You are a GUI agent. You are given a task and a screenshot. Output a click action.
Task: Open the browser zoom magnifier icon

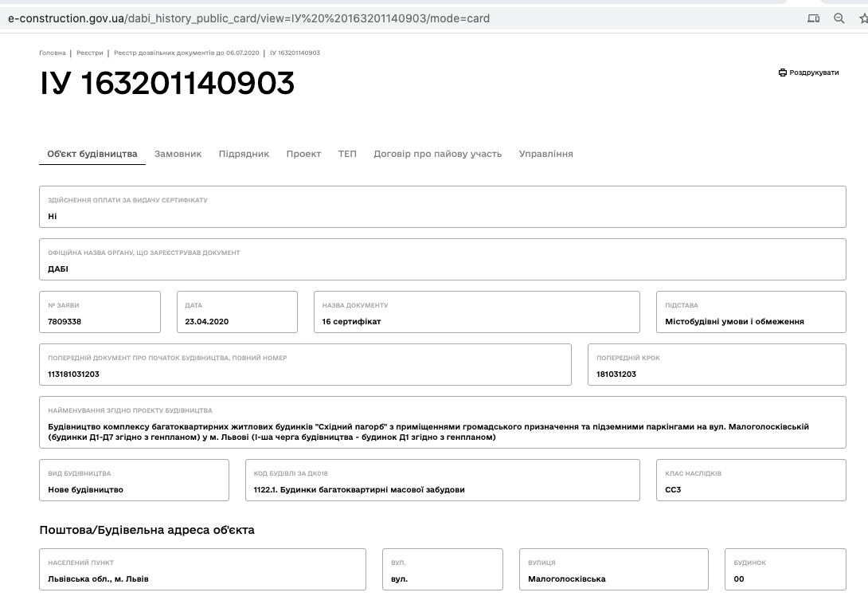(839, 18)
